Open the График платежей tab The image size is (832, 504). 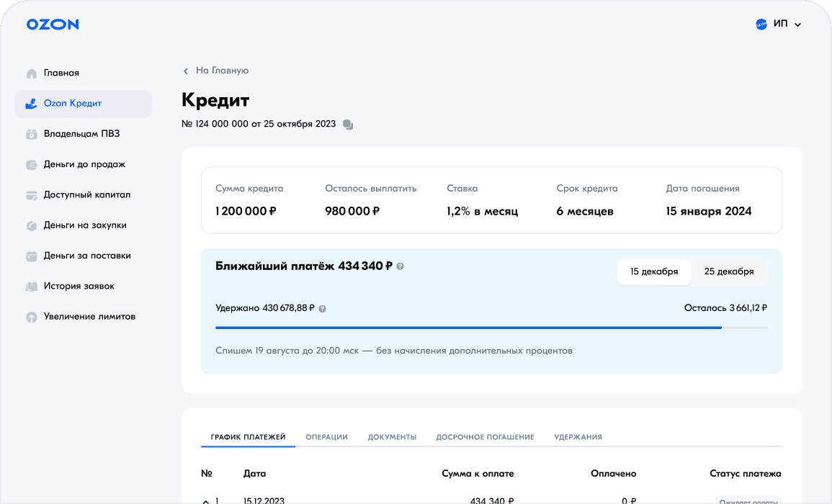(248, 437)
